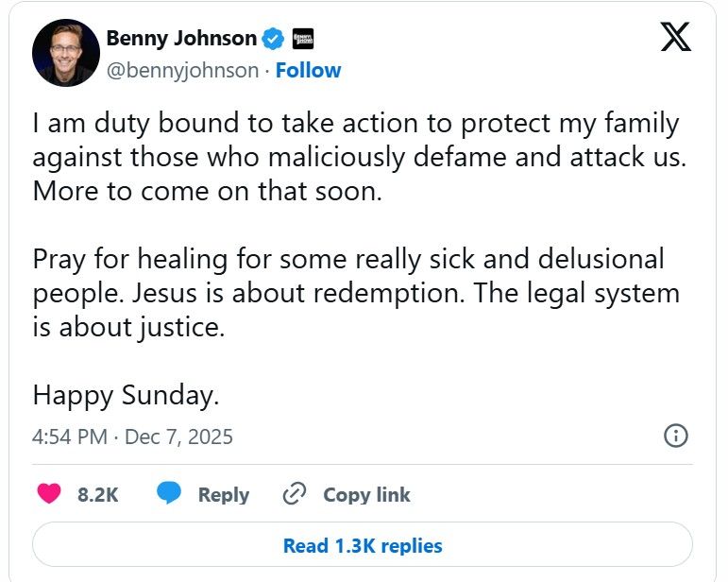The width and height of the screenshot is (728, 582).
Task: Click the 'I am duty bound' paragraph
Action: 356,140
